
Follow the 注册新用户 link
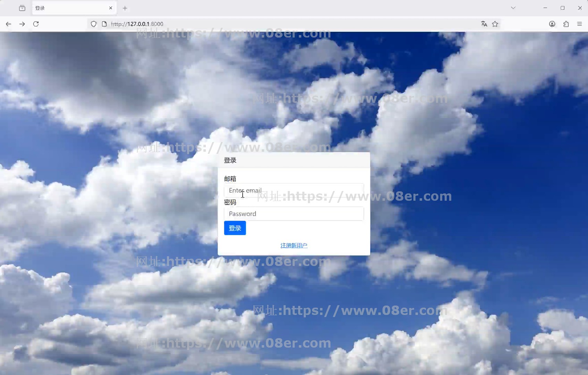[x=294, y=245]
